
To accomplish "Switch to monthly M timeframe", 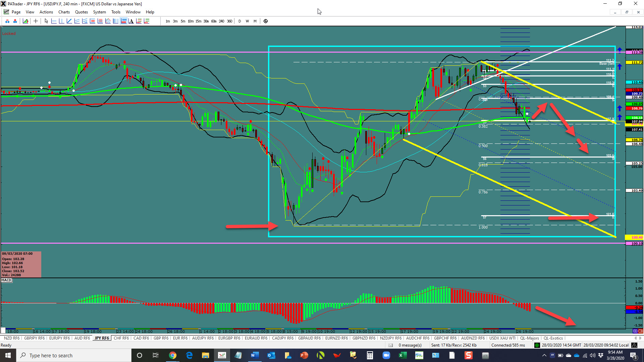I will tap(255, 21).
